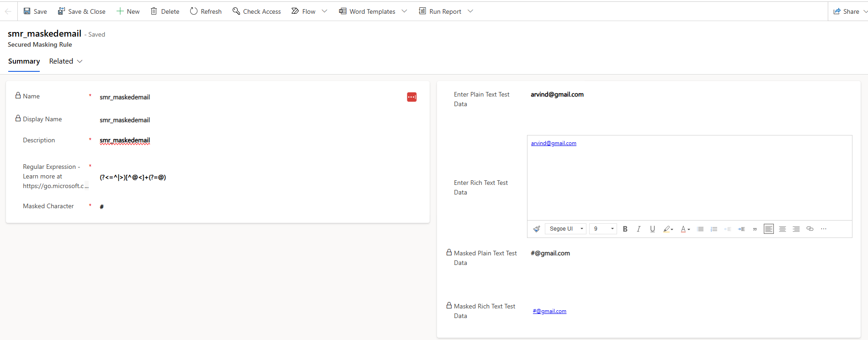The image size is (868, 340).
Task: Click the Save button
Action: tap(35, 11)
